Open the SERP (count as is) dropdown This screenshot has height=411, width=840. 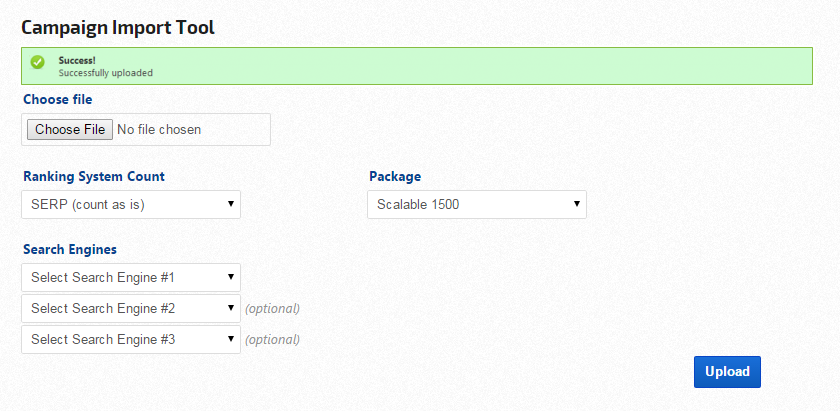click(131, 205)
